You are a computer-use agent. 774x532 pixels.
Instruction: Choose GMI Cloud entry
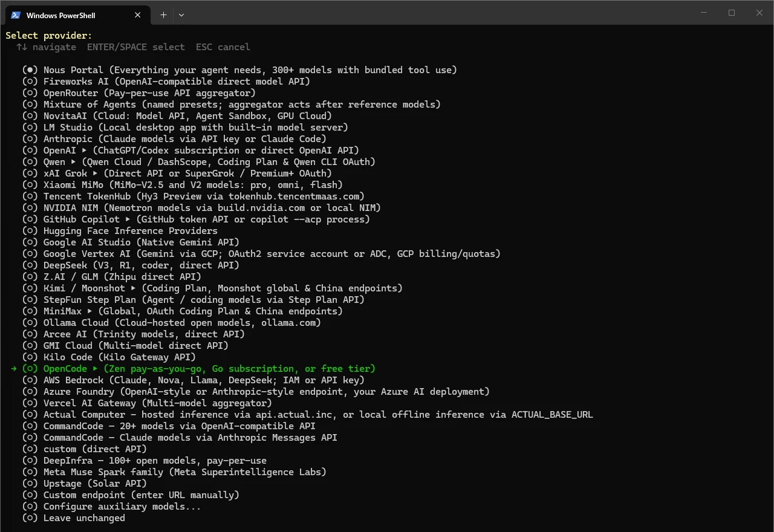[125, 346]
